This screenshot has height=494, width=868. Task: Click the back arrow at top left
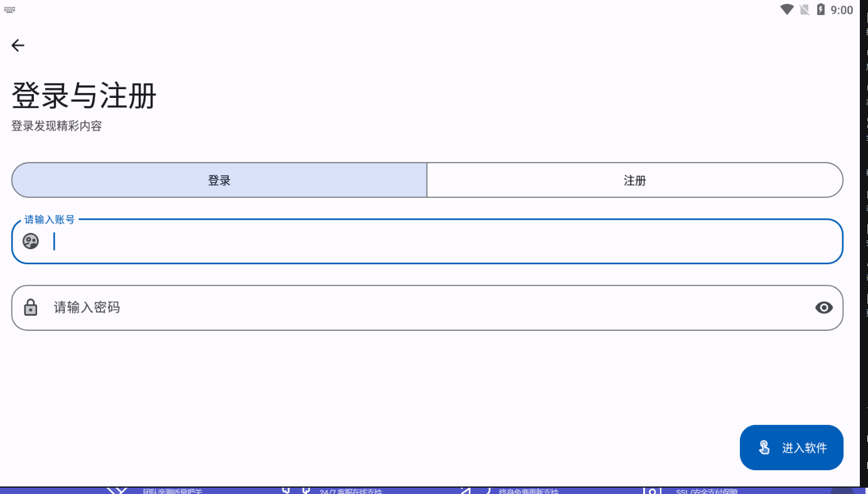click(x=18, y=45)
